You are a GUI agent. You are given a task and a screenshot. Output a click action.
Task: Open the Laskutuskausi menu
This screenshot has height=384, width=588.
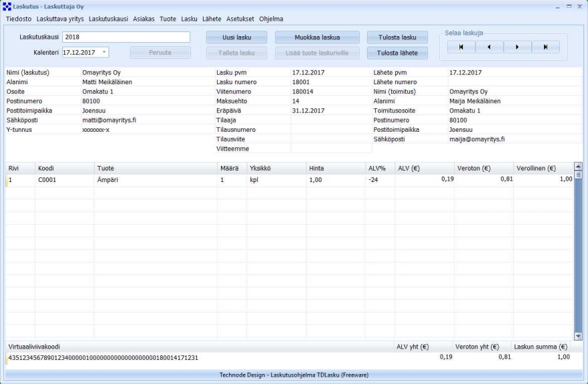click(108, 19)
